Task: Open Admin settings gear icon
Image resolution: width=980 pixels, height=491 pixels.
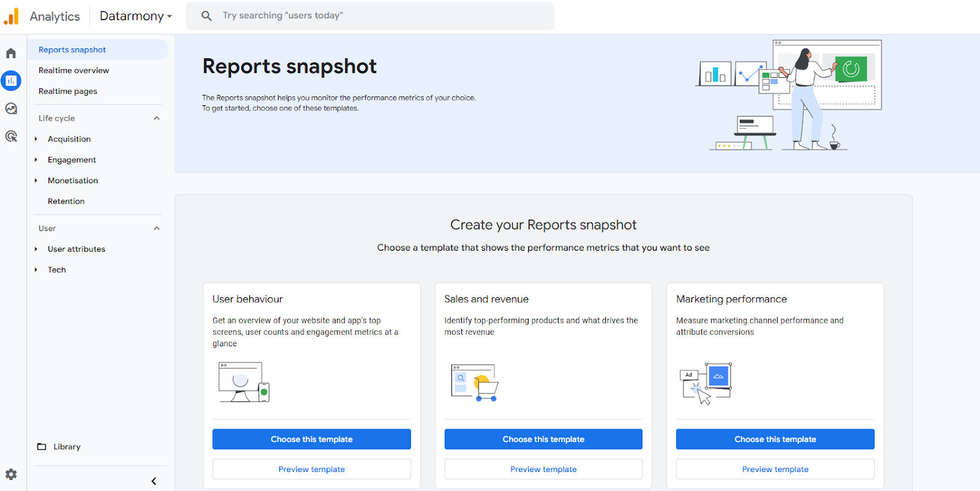Action: (11, 474)
